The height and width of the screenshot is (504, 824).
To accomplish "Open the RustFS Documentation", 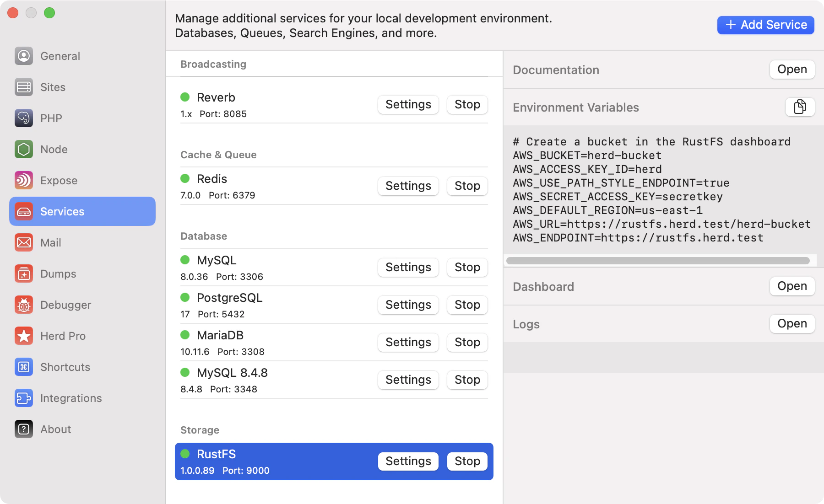I will [792, 69].
